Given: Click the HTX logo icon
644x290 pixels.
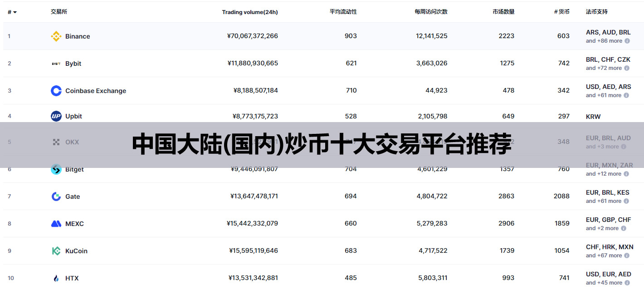Looking at the screenshot, I should 56,278.
